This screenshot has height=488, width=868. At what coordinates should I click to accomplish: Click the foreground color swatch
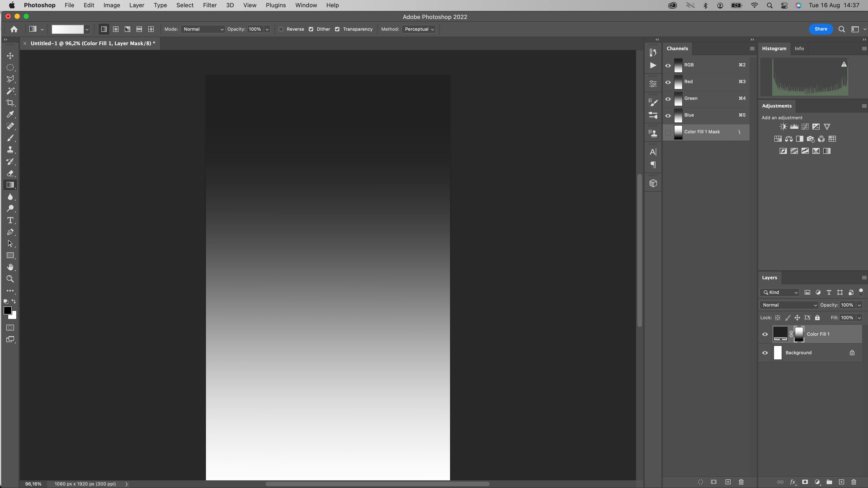tap(7, 310)
